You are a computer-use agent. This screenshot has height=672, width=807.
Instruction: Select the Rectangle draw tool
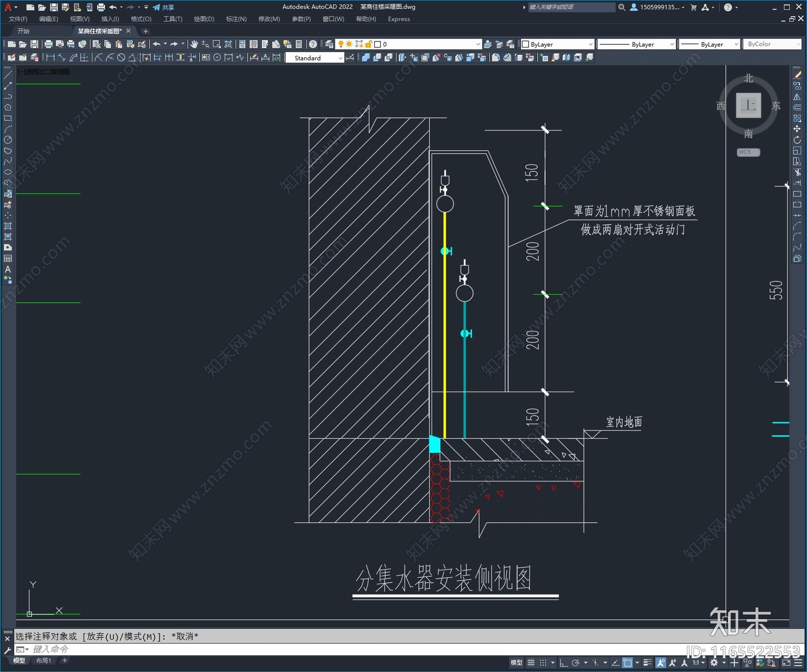(8, 118)
